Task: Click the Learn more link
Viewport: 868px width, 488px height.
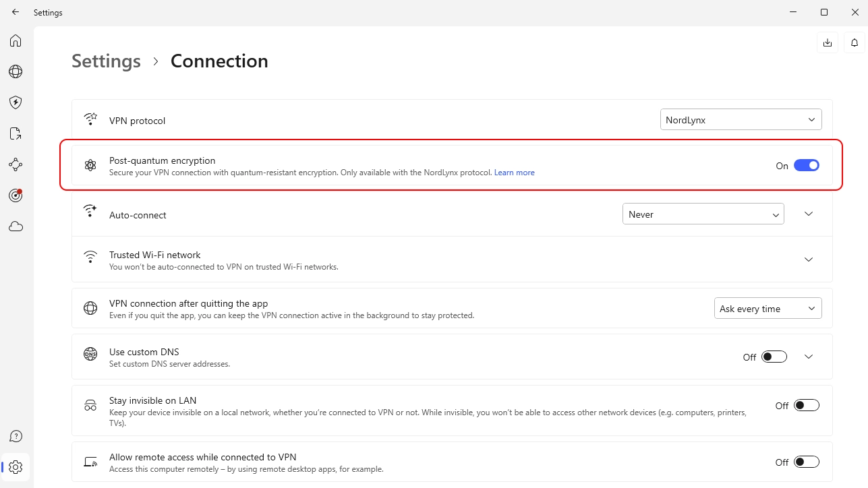Action: 514,173
